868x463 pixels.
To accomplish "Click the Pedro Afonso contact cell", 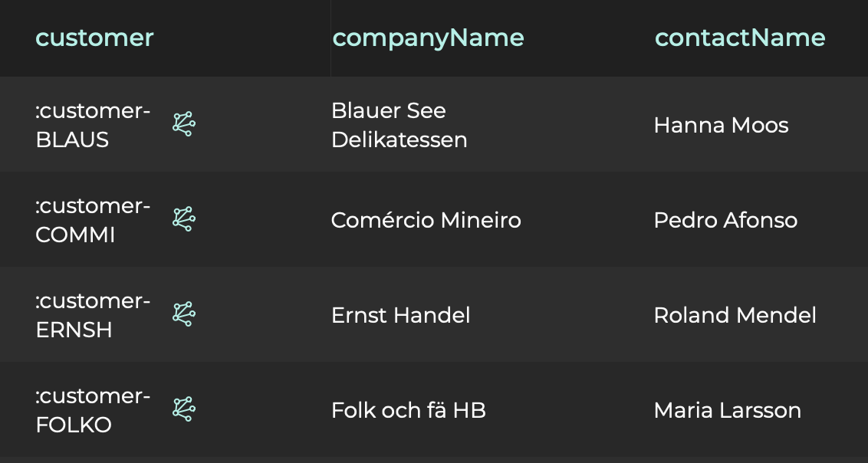I will (x=725, y=221).
